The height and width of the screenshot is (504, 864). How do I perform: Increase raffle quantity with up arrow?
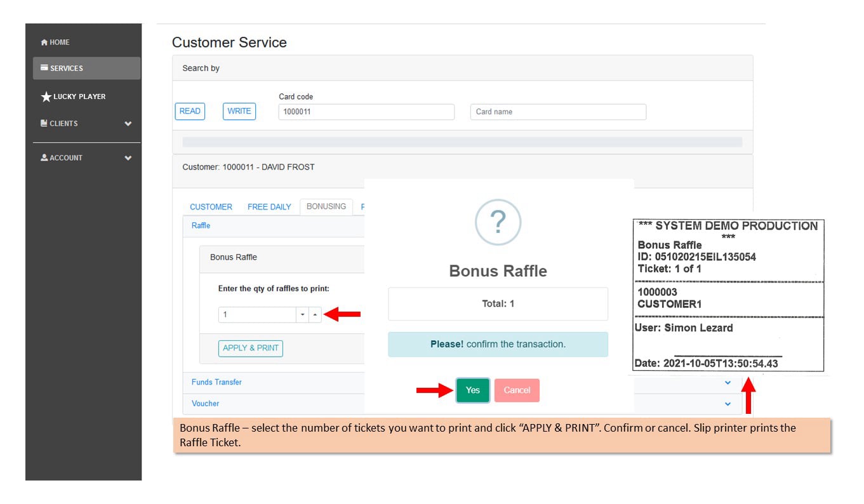click(316, 315)
